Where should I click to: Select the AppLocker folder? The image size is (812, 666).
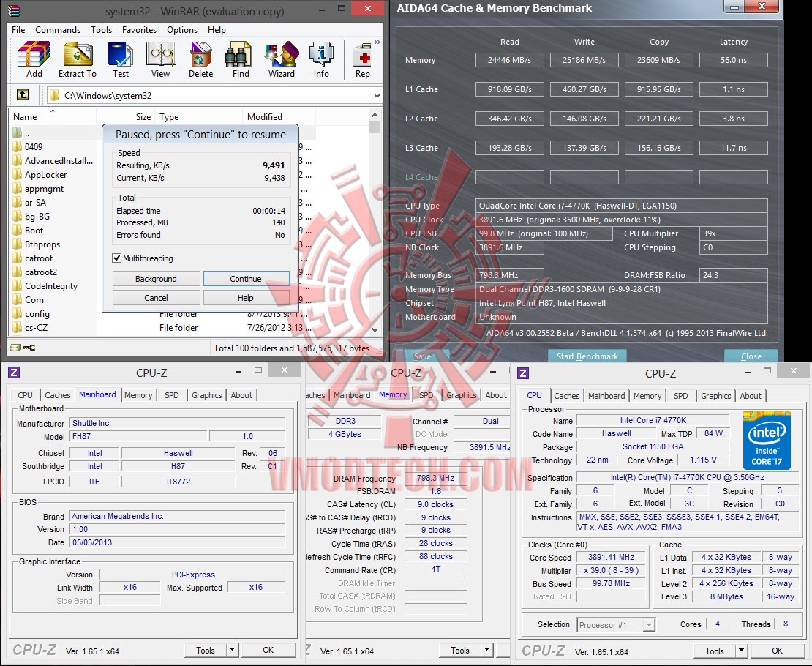(x=45, y=175)
